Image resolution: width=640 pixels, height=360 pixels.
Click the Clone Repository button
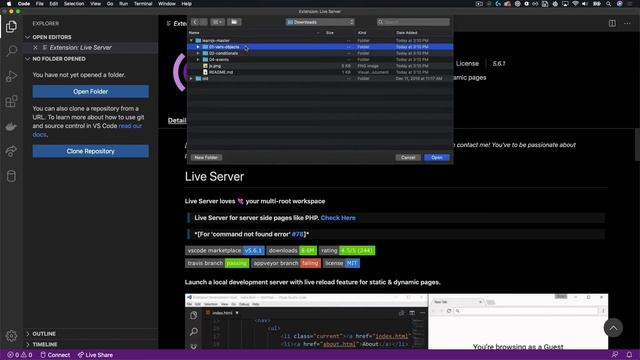point(91,151)
